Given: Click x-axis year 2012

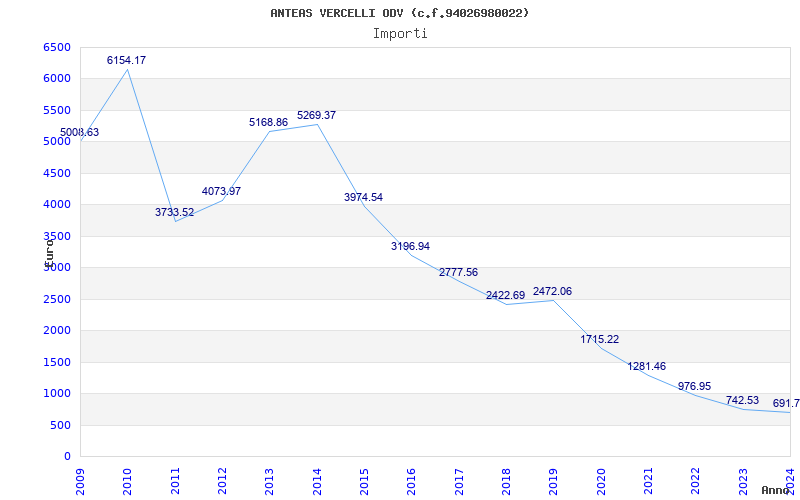Looking at the screenshot, I should 222,481.
